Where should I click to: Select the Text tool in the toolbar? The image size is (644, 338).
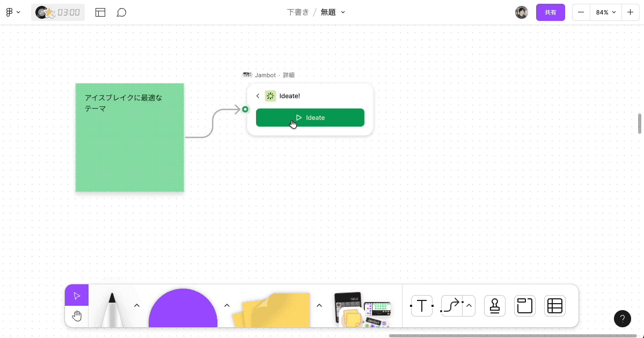422,306
